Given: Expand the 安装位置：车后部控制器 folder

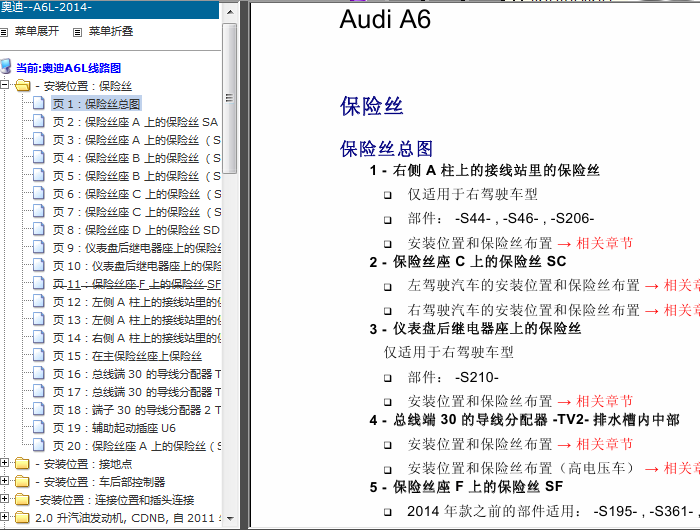Looking at the screenshot, I should point(4,481).
